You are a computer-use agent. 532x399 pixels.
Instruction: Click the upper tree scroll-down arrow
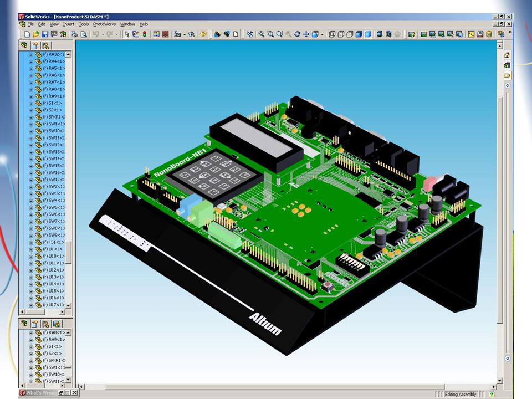pyautogui.click(x=69, y=305)
